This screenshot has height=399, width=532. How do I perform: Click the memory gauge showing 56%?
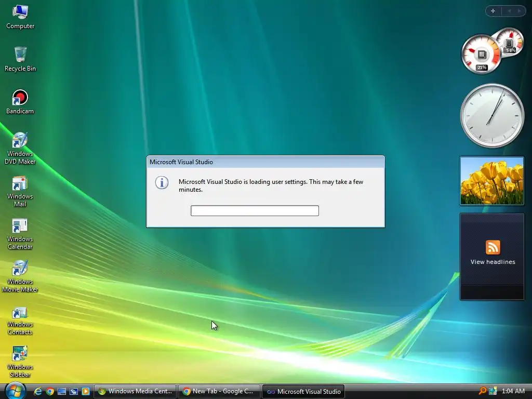coord(510,43)
